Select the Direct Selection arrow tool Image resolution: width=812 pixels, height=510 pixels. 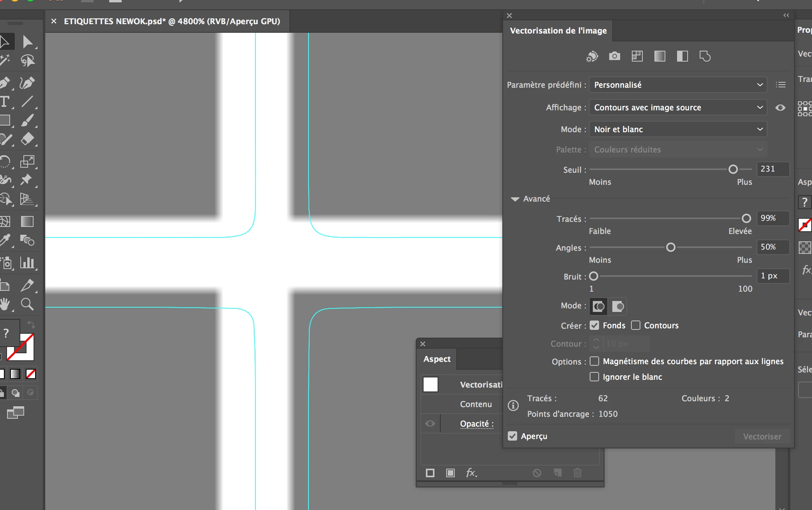(x=27, y=42)
